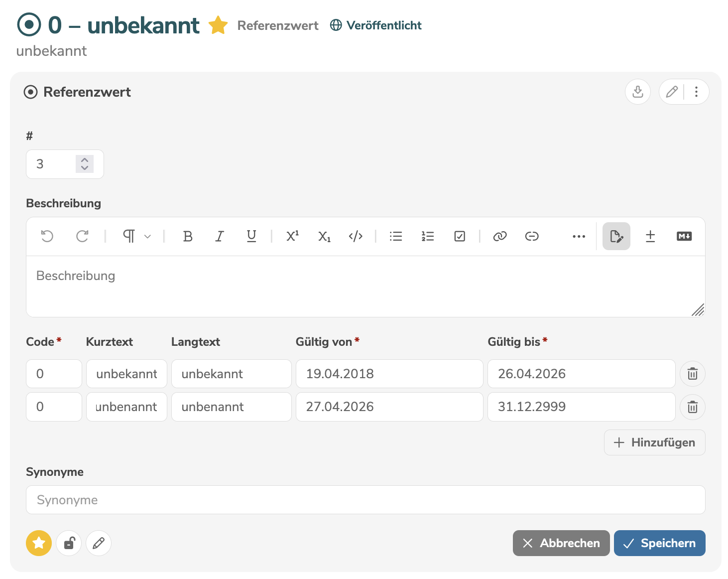
Task: Click the Code field in the unbenannt row
Action: (54, 407)
